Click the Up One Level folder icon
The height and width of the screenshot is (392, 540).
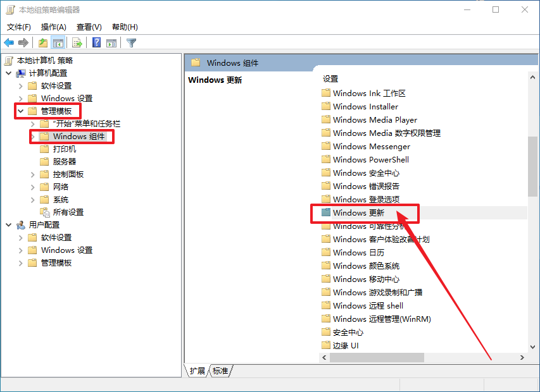click(43, 43)
